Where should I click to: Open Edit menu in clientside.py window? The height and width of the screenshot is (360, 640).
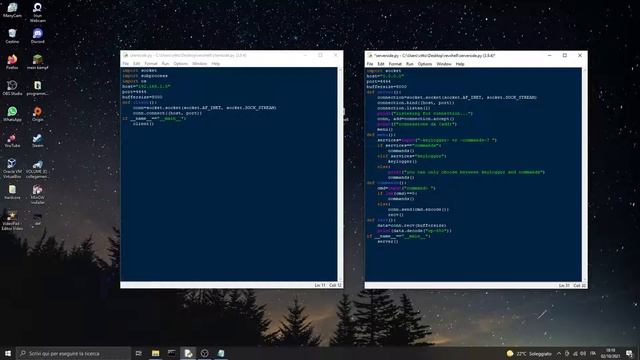point(136,64)
